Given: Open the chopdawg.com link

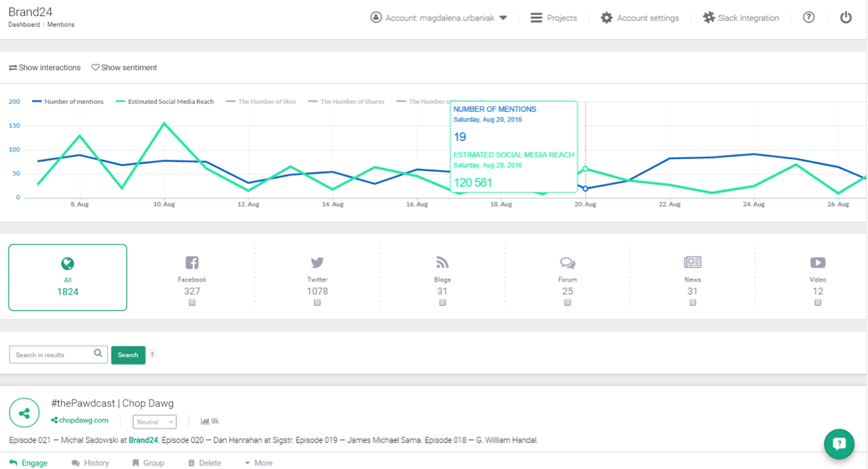Looking at the screenshot, I should click(83, 420).
